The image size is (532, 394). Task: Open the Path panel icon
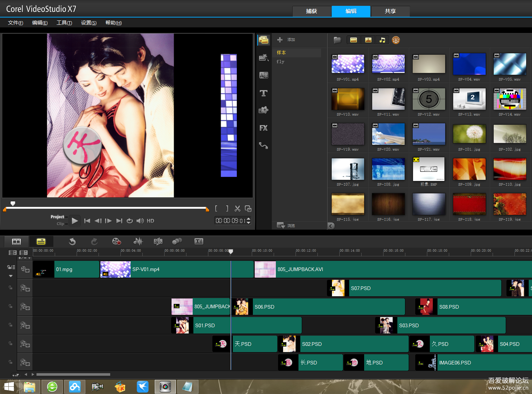pos(263,146)
